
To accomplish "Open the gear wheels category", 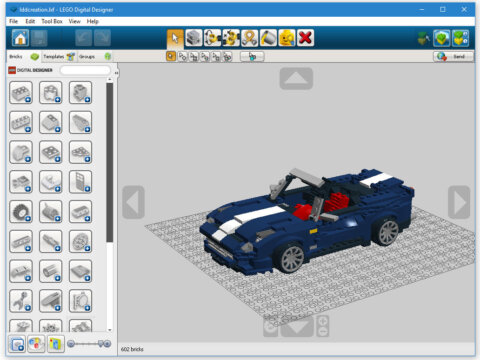I will click(x=80, y=241).
